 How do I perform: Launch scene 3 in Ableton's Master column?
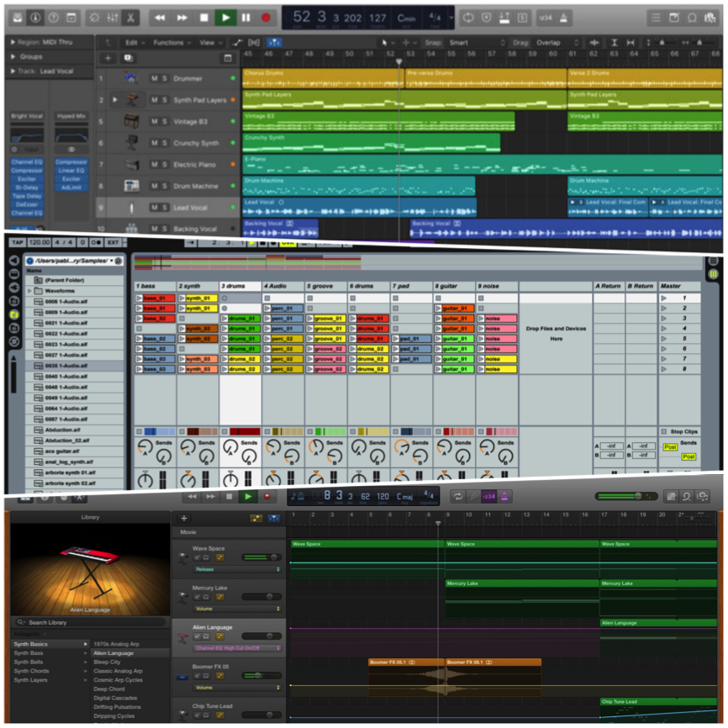click(x=664, y=319)
